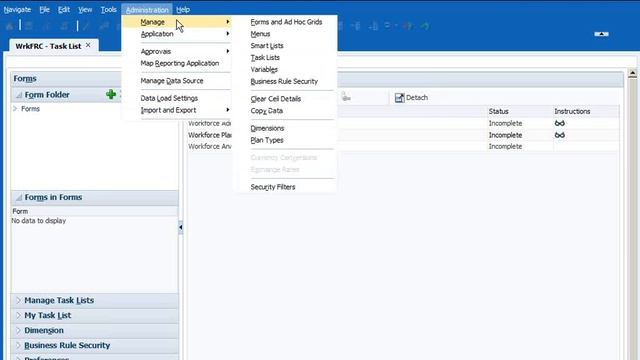640x360 pixels.
Task: Open the Edit menu
Action: [64, 9]
